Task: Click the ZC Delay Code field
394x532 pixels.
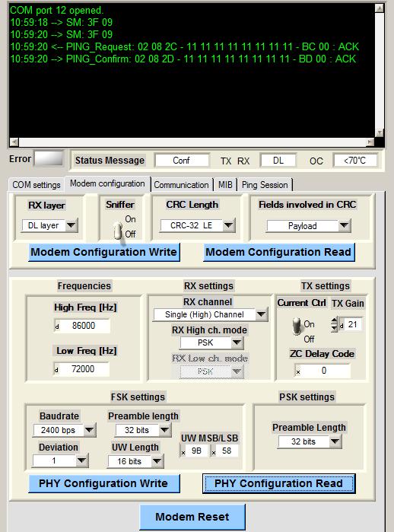Action: pyautogui.click(x=326, y=371)
